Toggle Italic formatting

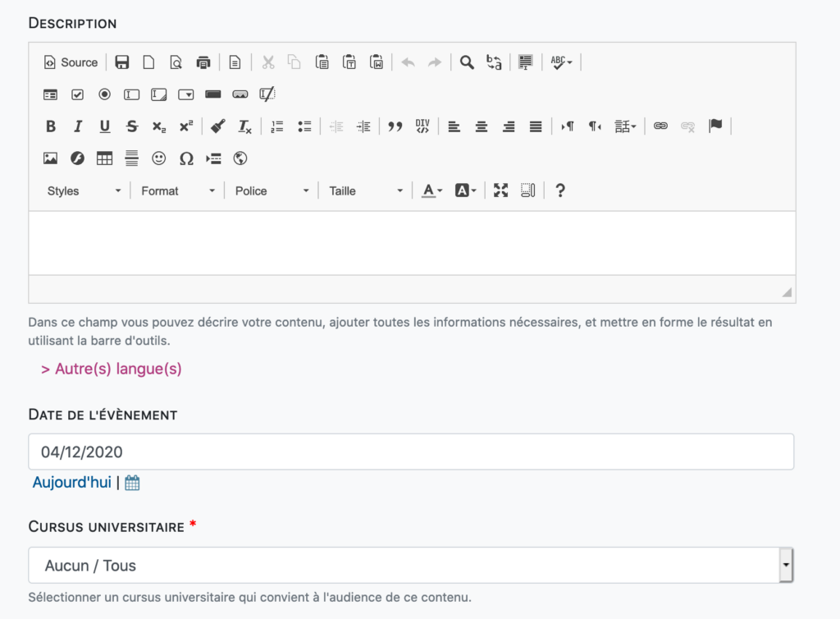77,126
